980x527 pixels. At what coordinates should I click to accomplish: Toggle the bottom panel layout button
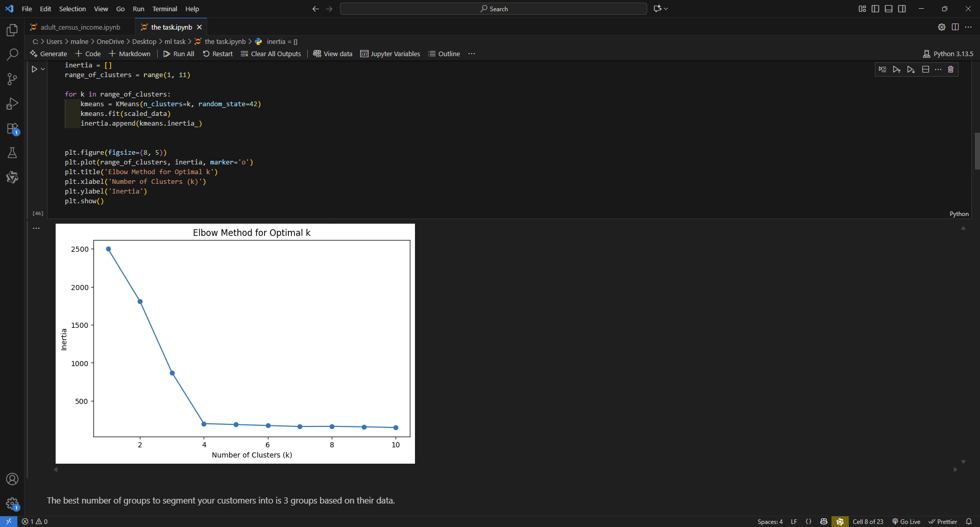coord(889,9)
